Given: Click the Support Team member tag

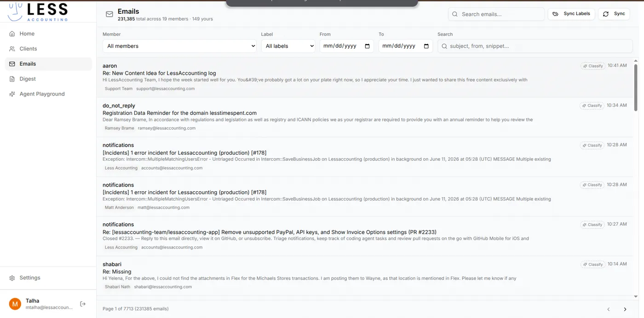Looking at the screenshot, I should (x=119, y=89).
